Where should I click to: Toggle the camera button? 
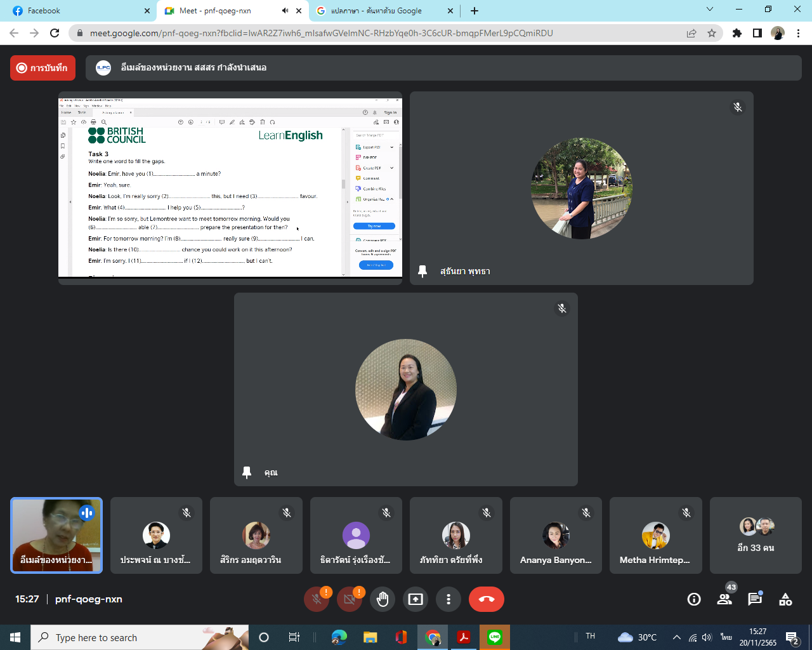pos(350,599)
